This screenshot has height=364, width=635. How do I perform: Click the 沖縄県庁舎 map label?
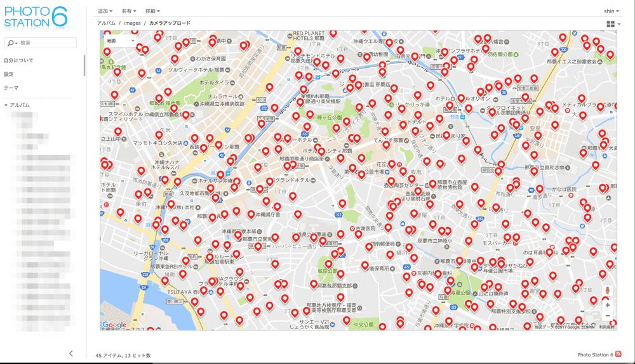coord(267,215)
